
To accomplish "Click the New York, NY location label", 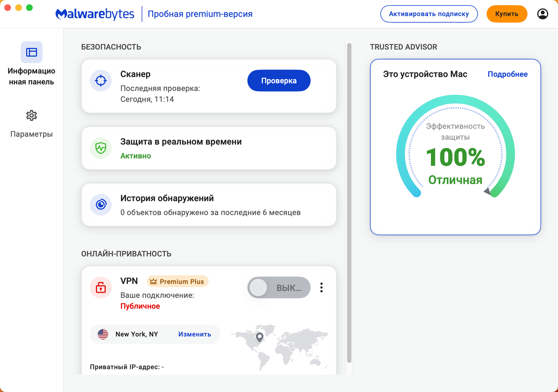I will click(137, 334).
